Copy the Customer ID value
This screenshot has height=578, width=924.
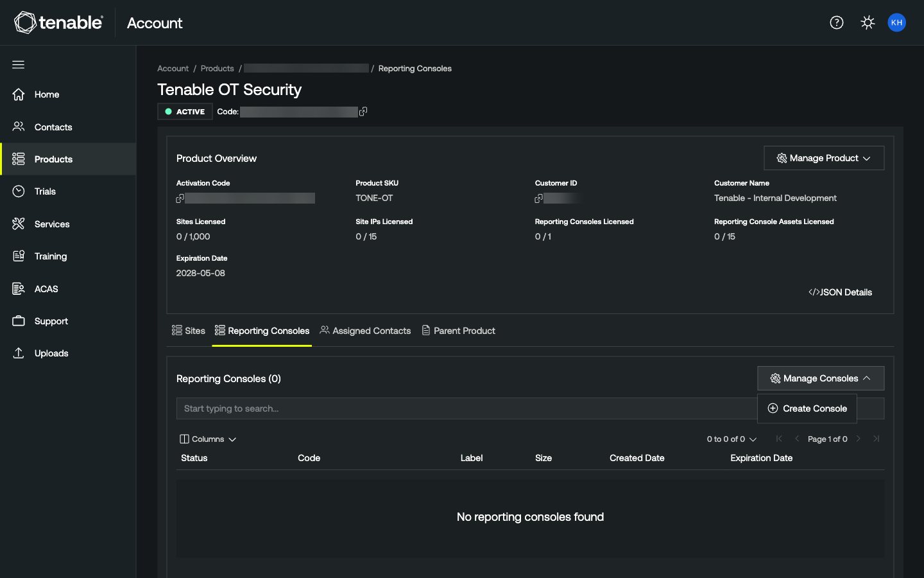[539, 198]
